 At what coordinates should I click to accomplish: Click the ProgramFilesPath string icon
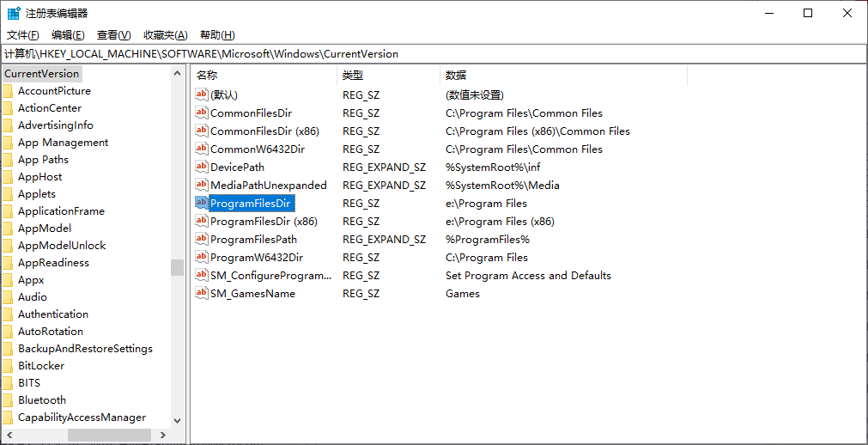pos(202,240)
